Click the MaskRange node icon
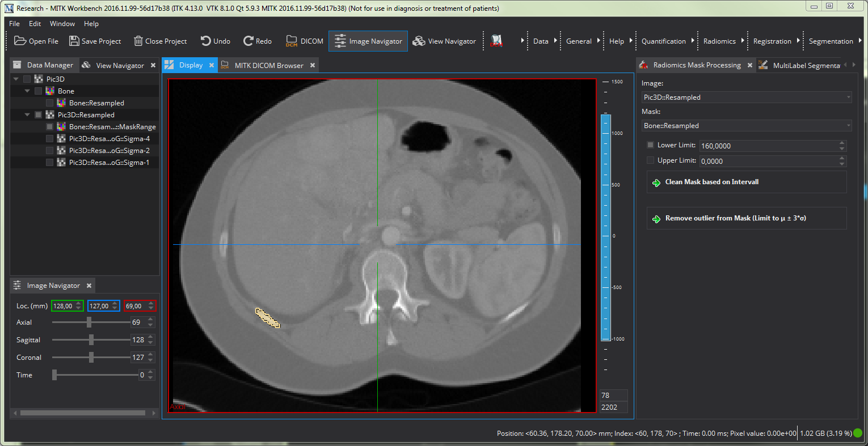The image size is (868, 446). 61,126
